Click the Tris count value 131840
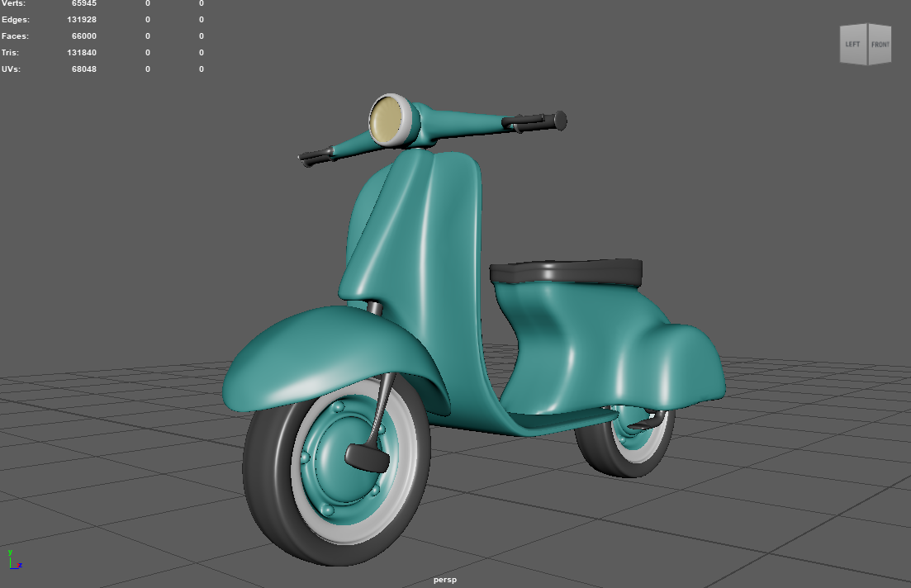This screenshot has width=911, height=588. (81, 52)
